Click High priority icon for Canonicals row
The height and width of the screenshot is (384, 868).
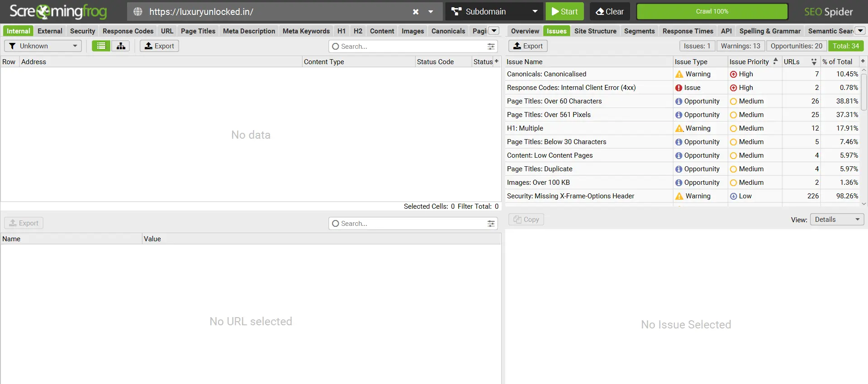(x=734, y=74)
